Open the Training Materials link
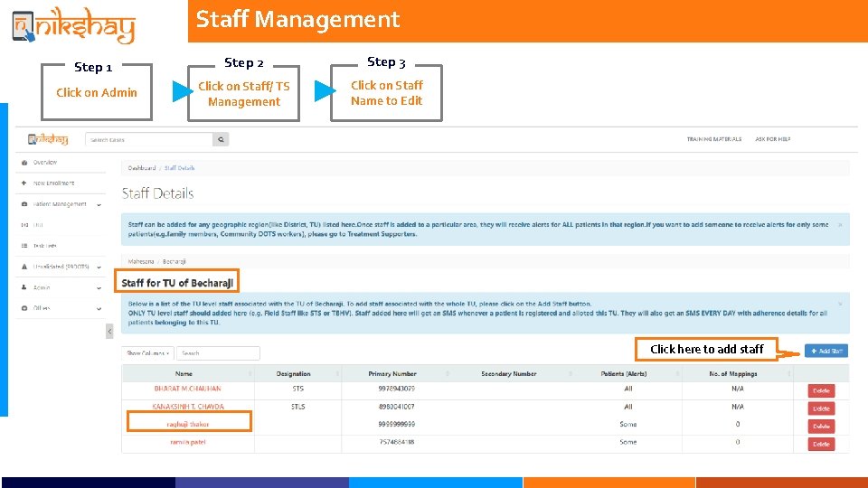 click(x=714, y=139)
